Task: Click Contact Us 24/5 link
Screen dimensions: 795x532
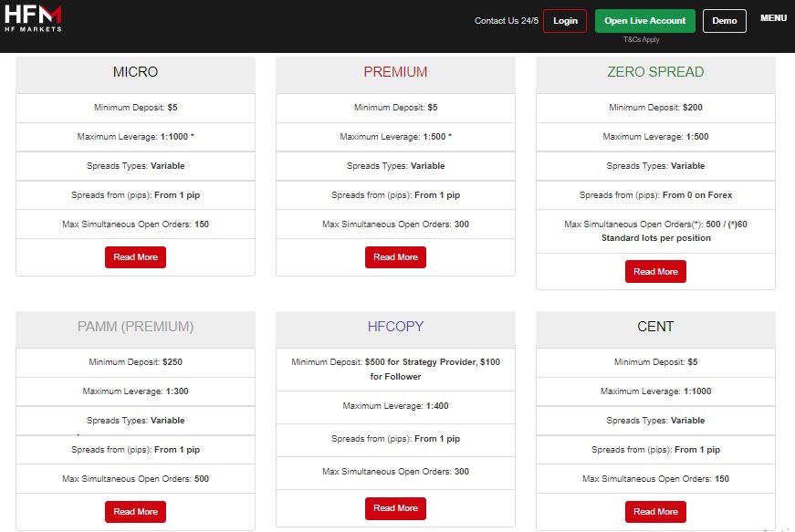Action: 506,21
